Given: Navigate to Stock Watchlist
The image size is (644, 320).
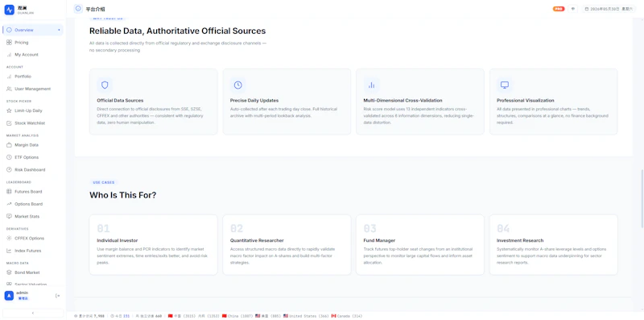Looking at the screenshot, I should [x=33, y=123].
